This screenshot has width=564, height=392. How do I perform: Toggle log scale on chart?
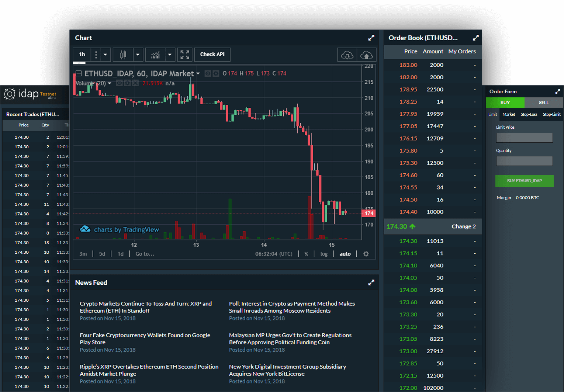point(324,254)
